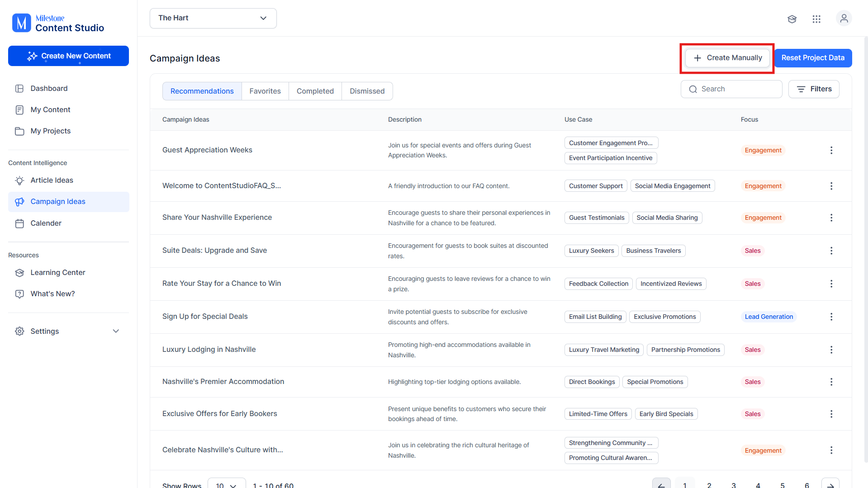Click the Direct Bookings tag

pos(592,382)
